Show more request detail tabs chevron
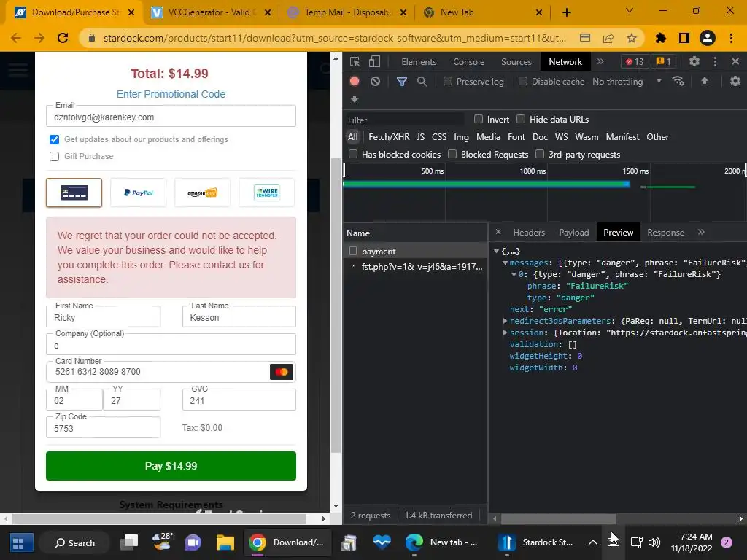Viewport: 747px width, 560px height. pos(701,233)
